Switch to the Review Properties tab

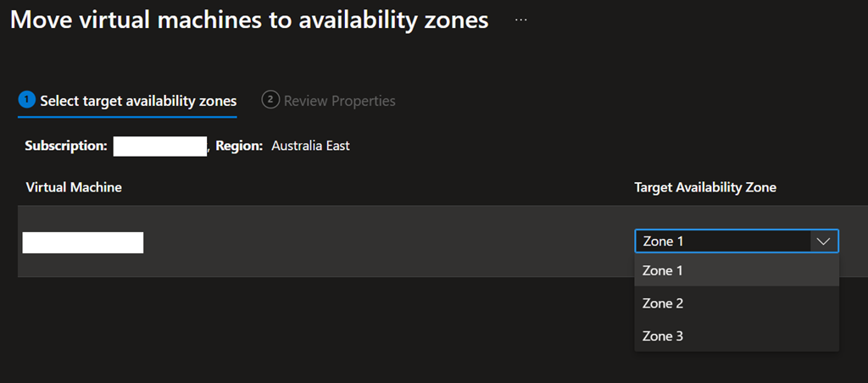[339, 101]
